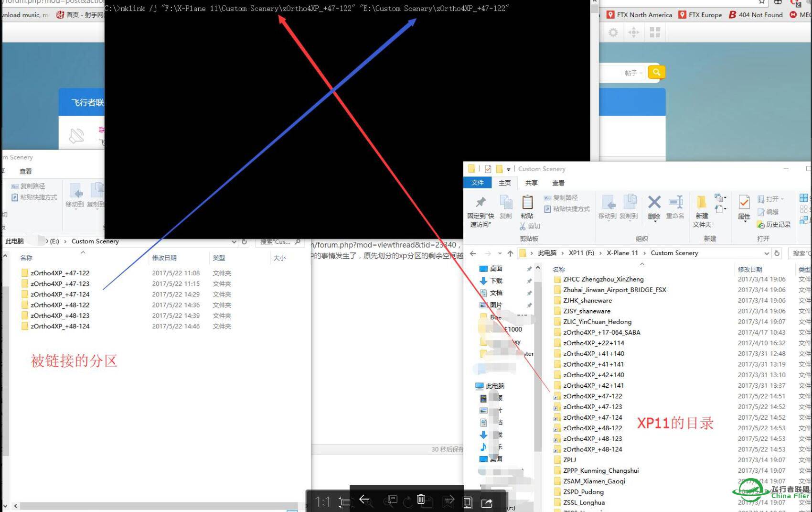This screenshot has height=512, width=812.
Task: Click the gear icon in browser toolbar
Action: (x=613, y=33)
